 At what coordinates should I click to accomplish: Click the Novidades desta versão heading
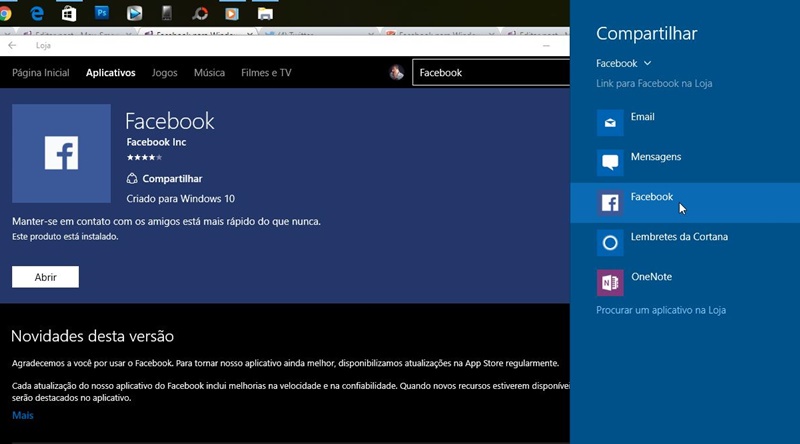[92, 336]
